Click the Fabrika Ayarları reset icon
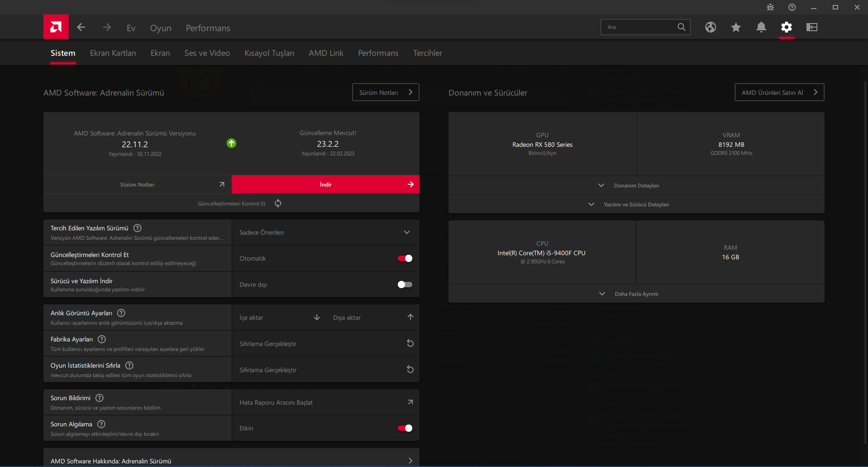Viewport: 868px width, 467px height. [x=410, y=343]
